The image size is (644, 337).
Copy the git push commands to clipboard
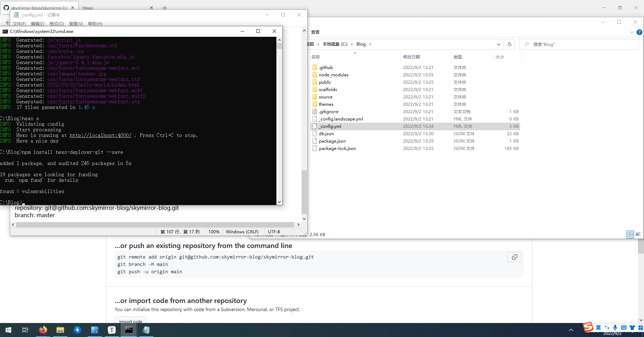point(515,257)
